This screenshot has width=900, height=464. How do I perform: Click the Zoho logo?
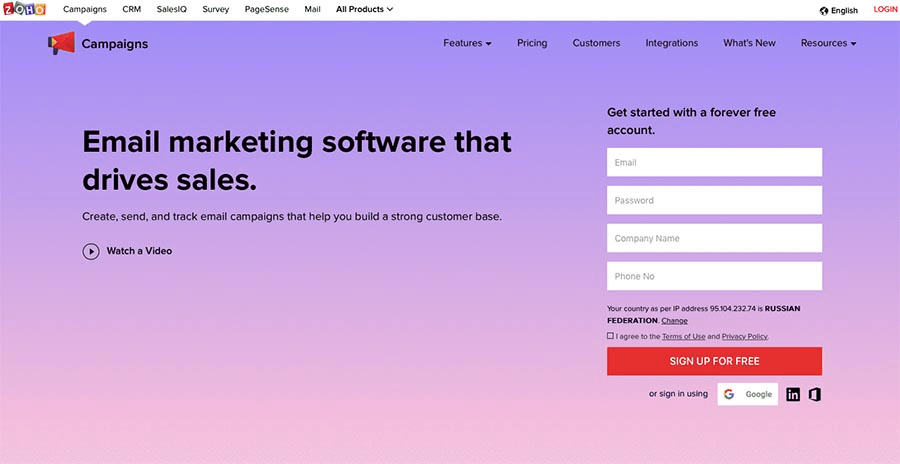point(24,9)
